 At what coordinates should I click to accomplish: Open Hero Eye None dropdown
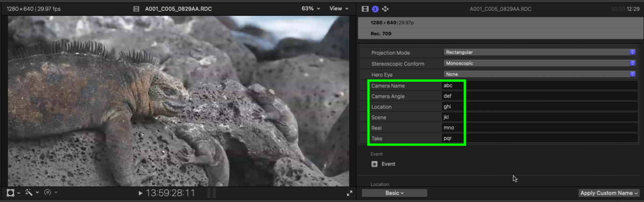pos(540,74)
